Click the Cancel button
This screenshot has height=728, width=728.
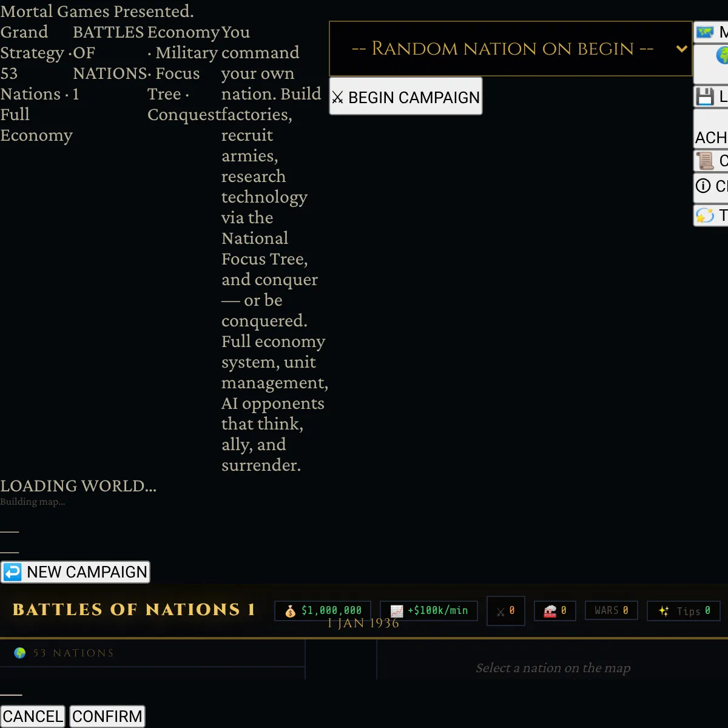point(33,716)
